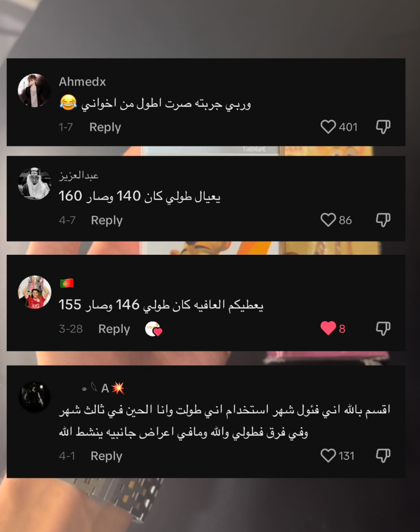The height and width of the screenshot is (532, 420).
Task: Open عبدالعزيز avatar with white headdress
Action: (34, 184)
